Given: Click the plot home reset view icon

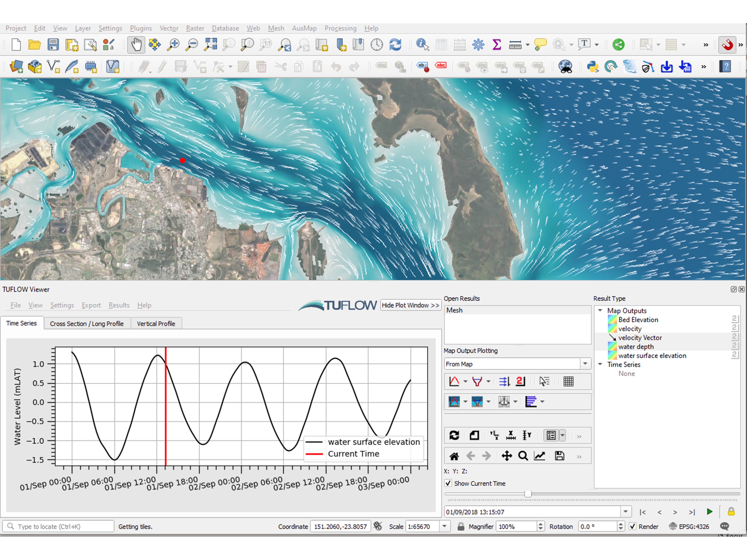Looking at the screenshot, I should point(454,456).
